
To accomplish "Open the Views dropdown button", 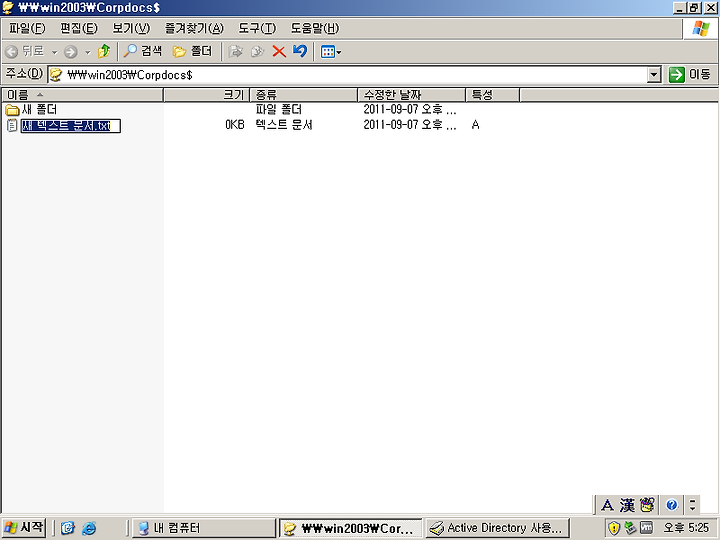I will (x=331, y=52).
